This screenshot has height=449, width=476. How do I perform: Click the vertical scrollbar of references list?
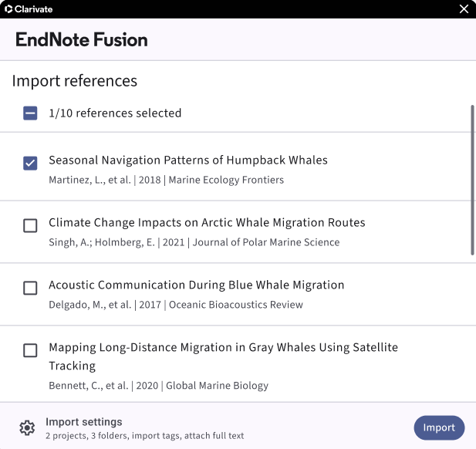click(x=472, y=180)
